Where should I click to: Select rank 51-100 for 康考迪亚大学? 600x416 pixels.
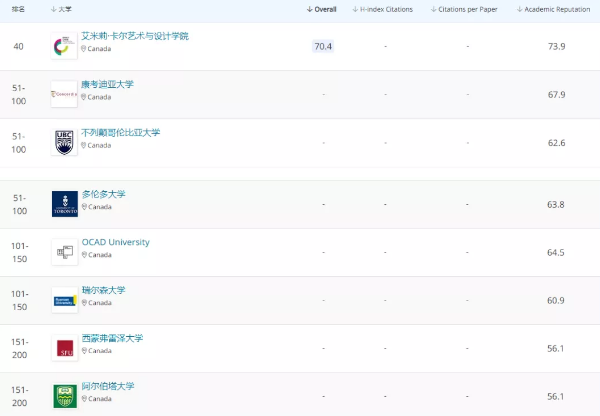click(x=19, y=95)
